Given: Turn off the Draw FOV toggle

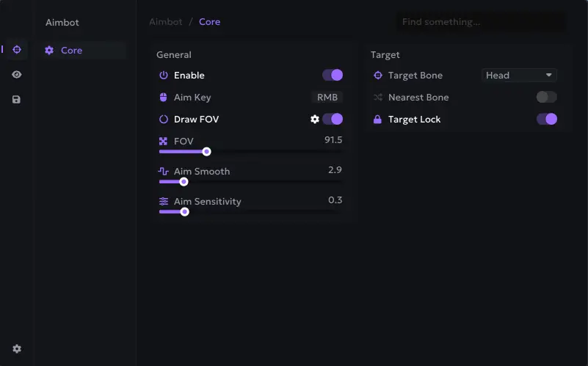Looking at the screenshot, I should (x=333, y=119).
